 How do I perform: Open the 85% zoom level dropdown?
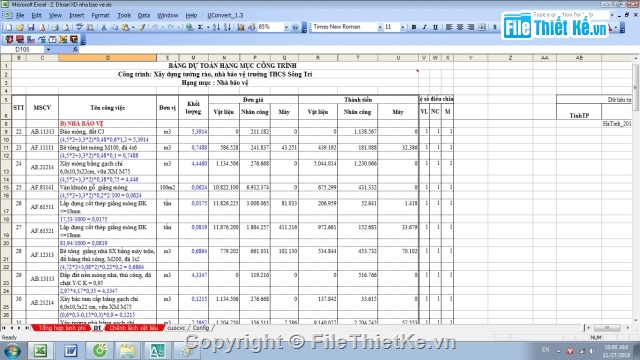click(x=286, y=27)
